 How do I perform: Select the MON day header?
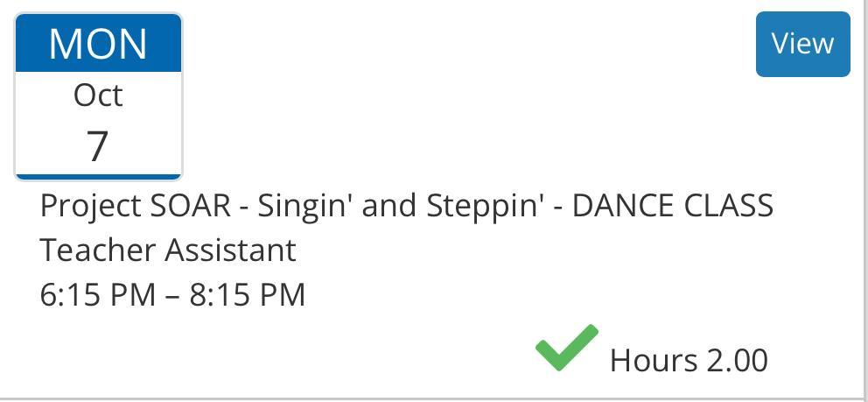98,44
